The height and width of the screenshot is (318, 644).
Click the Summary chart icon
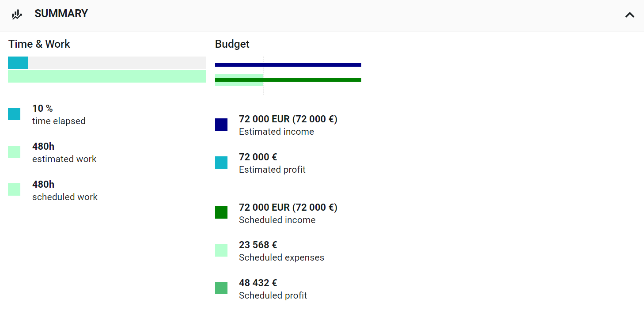coord(17,15)
